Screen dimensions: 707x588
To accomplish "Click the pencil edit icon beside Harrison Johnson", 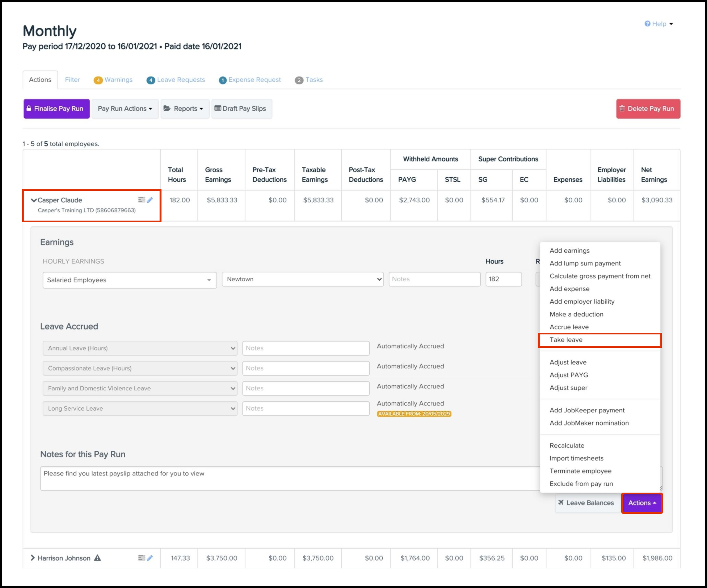I will [150, 558].
